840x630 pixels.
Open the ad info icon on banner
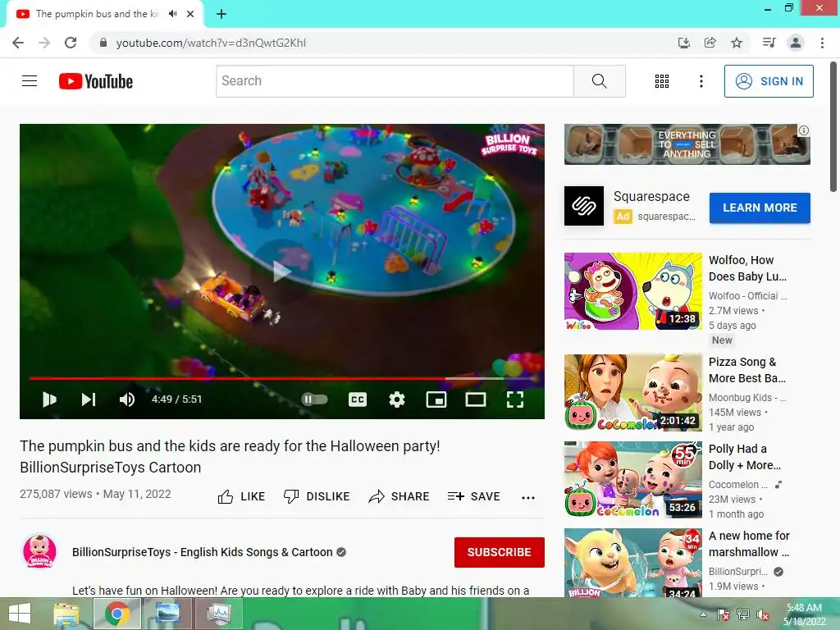tap(804, 130)
